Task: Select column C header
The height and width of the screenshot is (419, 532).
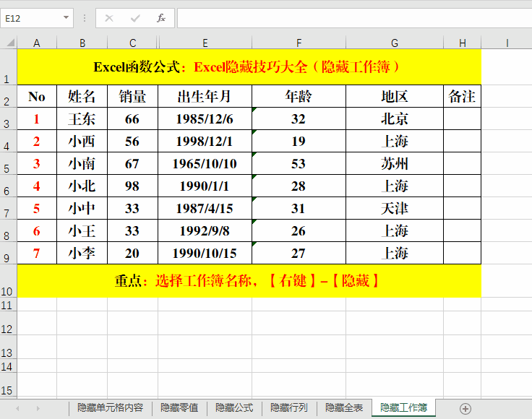Action: 133,43
